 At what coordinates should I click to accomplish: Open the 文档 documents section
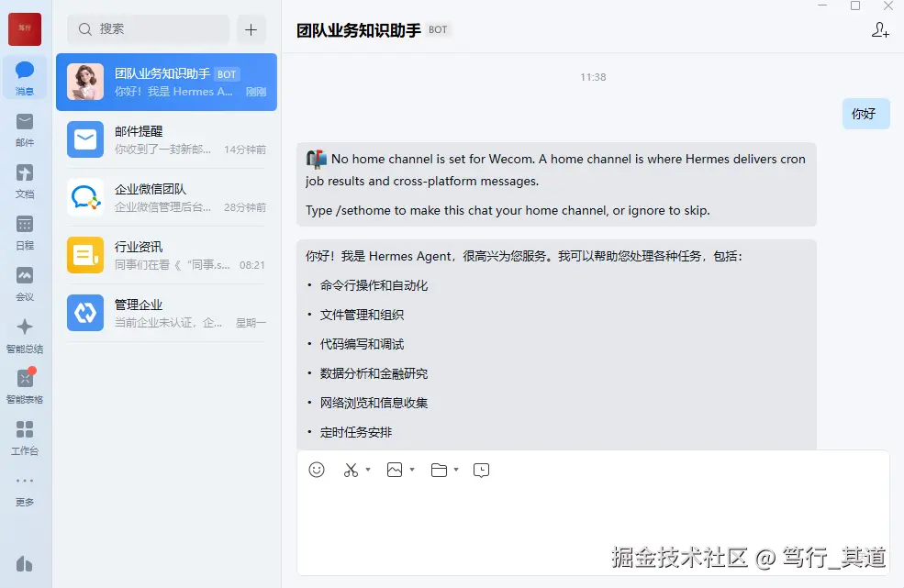(25, 180)
